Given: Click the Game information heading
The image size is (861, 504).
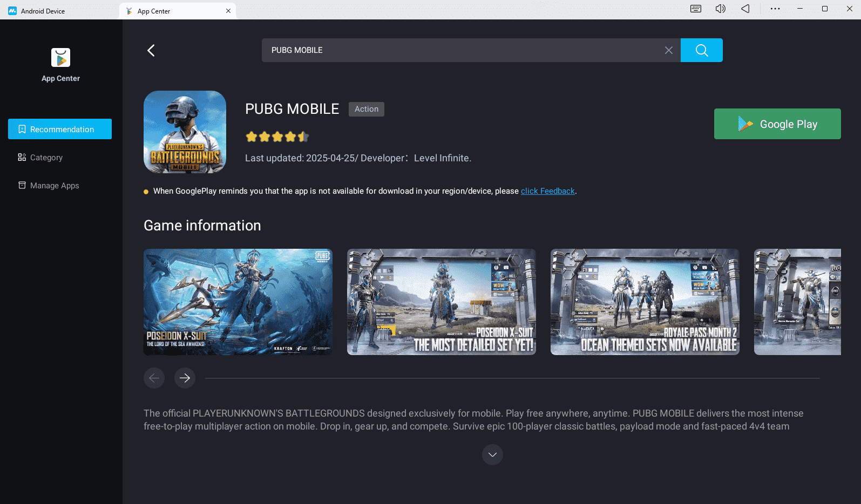Looking at the screenshot, I should [202, 226].
